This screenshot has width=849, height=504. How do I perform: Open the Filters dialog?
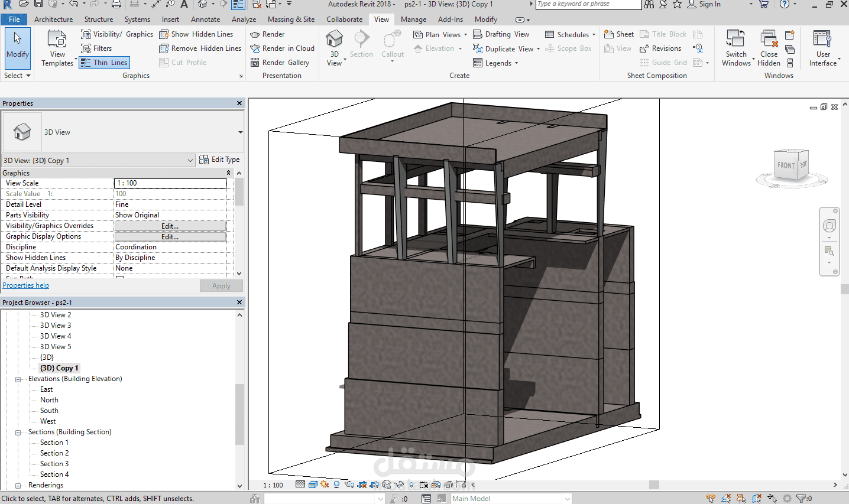pyautogui.click(x=96, y=48)
